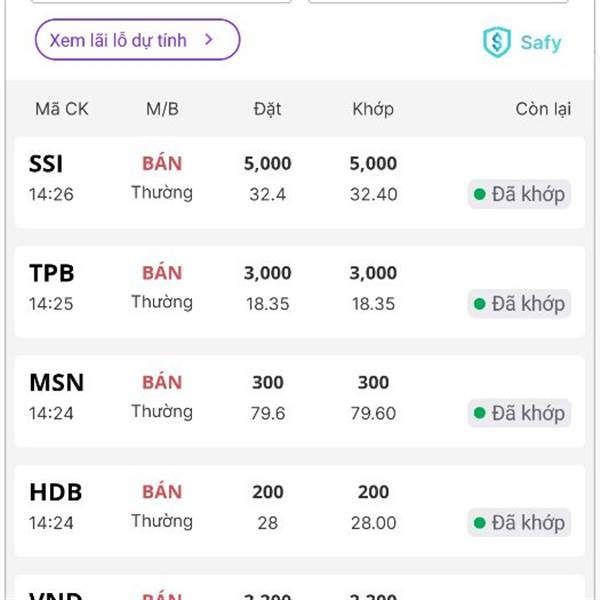This screenshot has height=600, width=600.
Task: Sort by M/B column header
Action: [162, 109]
